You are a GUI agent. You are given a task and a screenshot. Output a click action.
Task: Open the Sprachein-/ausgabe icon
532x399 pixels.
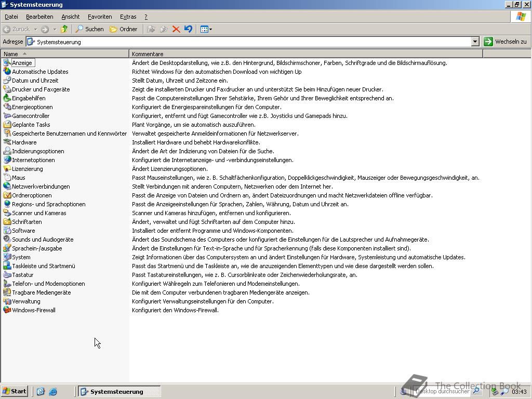click(7, 248)
